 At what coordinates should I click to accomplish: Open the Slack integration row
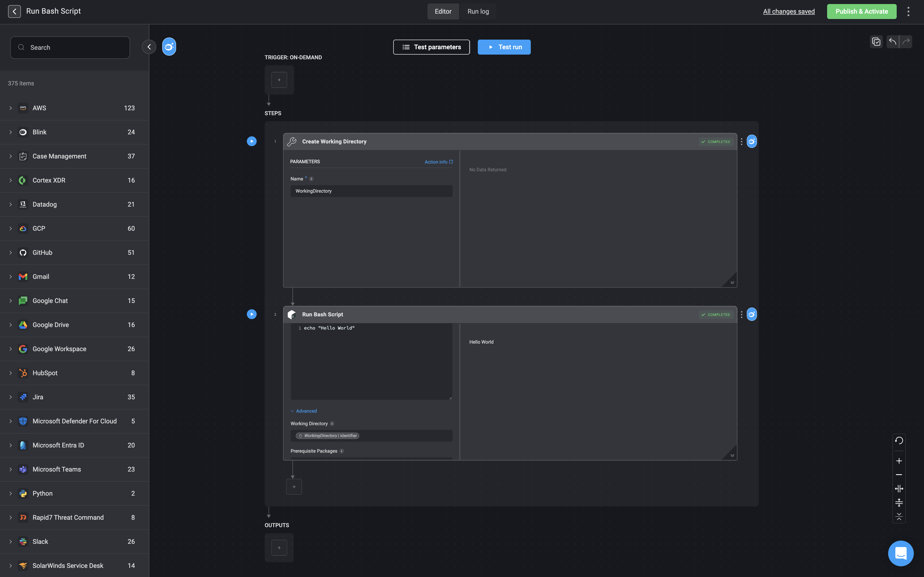[74, 541]
